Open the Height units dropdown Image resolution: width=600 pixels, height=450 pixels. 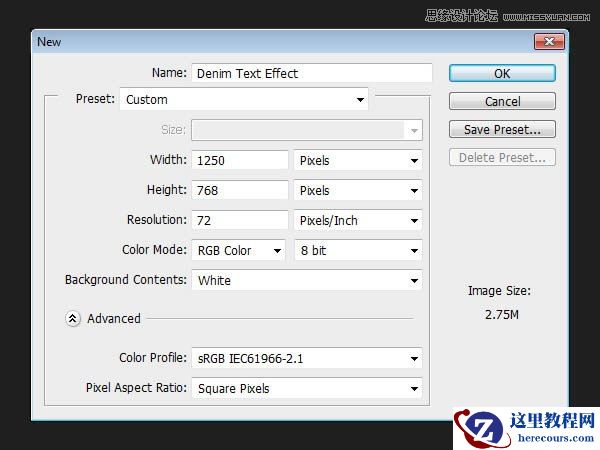click(358, 190)
